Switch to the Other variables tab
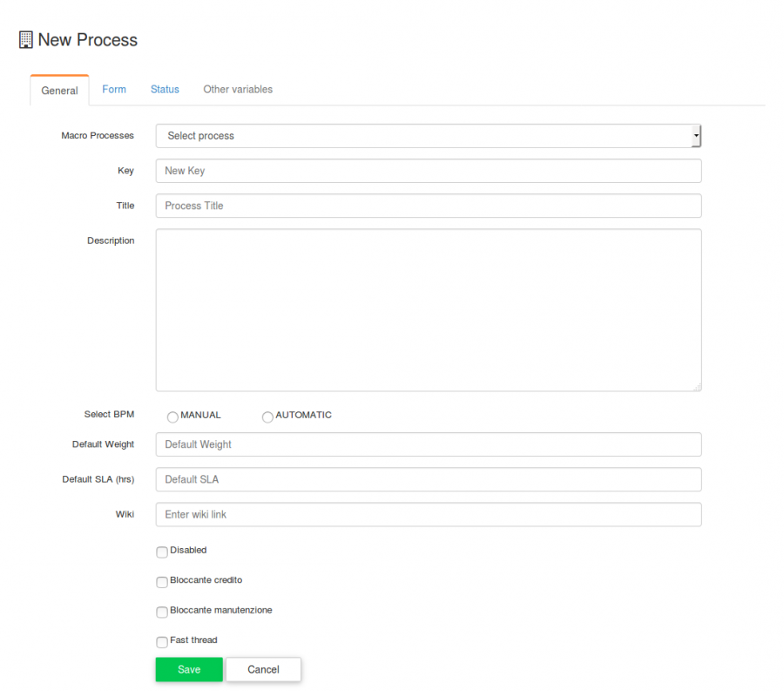The width and height of the screenshot is (784, 691). 237,89
